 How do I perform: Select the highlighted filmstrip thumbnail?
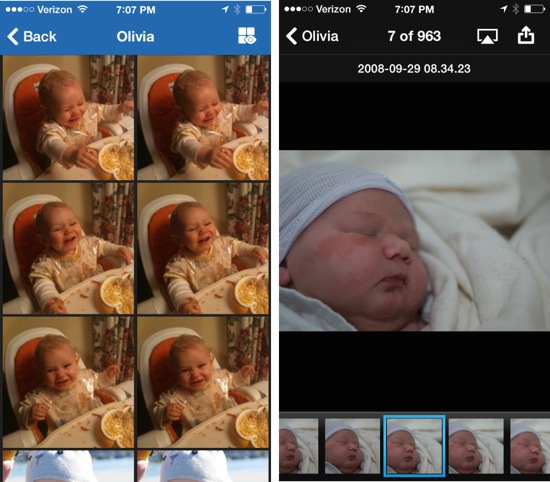pyautogui.click(x=414, y=446)
